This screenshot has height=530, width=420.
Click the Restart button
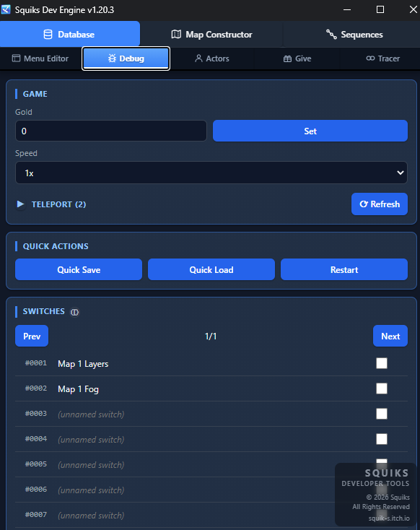pyautogui.click(x=344, y=269)
